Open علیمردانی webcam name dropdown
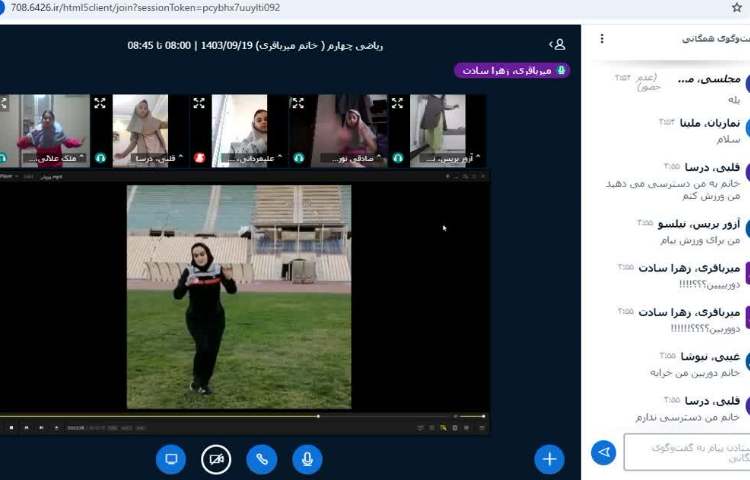Viewport: 750px width, 480px height. click(x=253, y=158)
